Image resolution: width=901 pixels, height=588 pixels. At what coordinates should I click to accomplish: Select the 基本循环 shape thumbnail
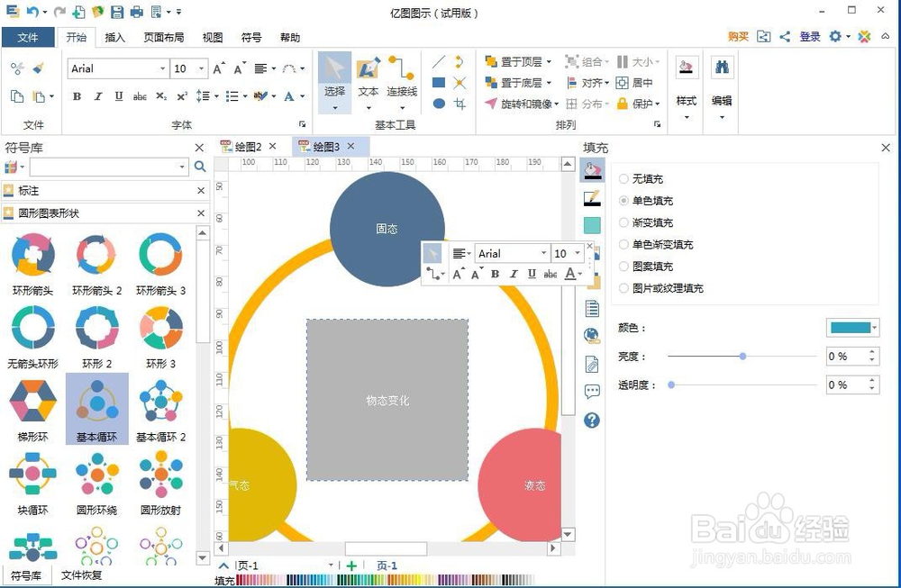pyautogui.click(x=97, y=408)
